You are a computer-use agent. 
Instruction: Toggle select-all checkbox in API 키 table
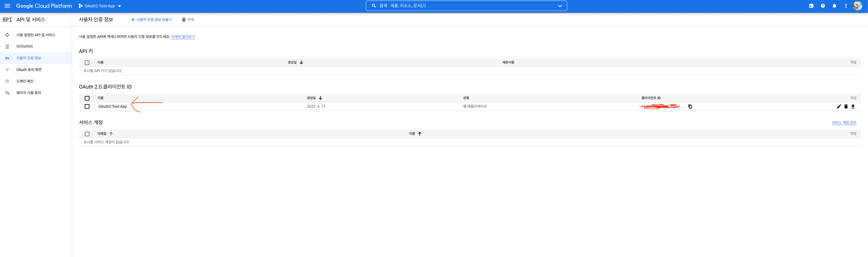pos(87,63)
